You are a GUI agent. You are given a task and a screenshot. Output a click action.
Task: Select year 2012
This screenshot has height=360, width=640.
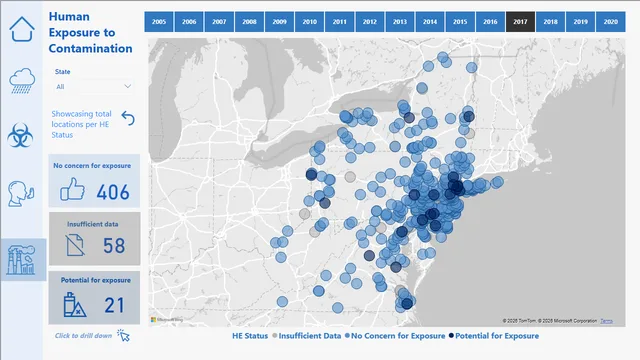(370, 22)
